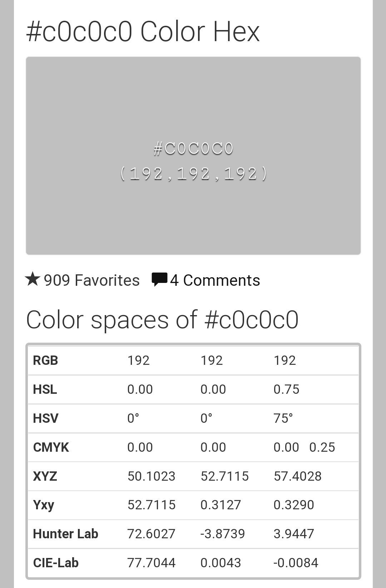The image size is (386, 588).
Task: Select the HSL row label
Action: coord(45,389)
